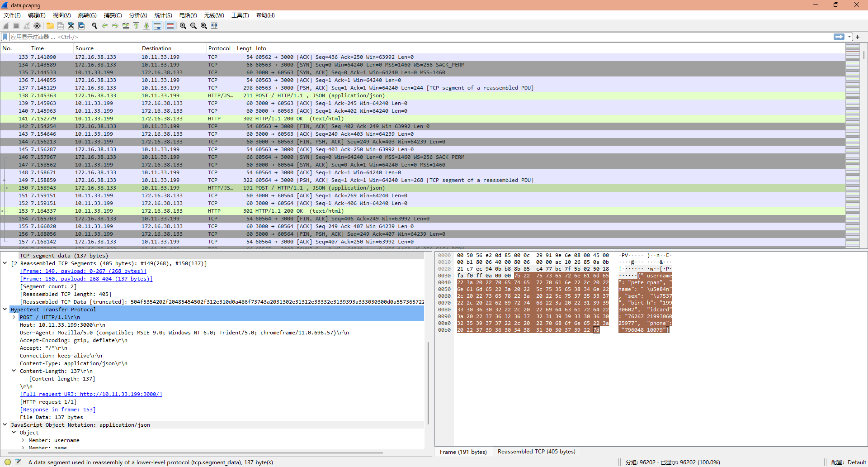This screenshot has width=868, height=467.
Task: Open the Frame: 149 payload link
Action: pos(83,271)
